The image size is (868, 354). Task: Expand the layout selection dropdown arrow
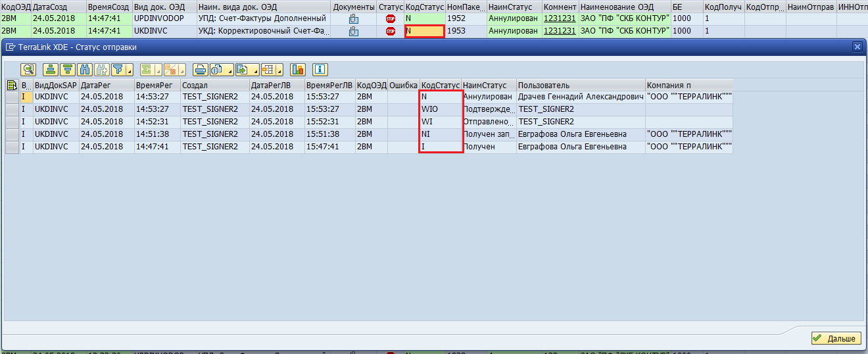click(x=280, y=70)
